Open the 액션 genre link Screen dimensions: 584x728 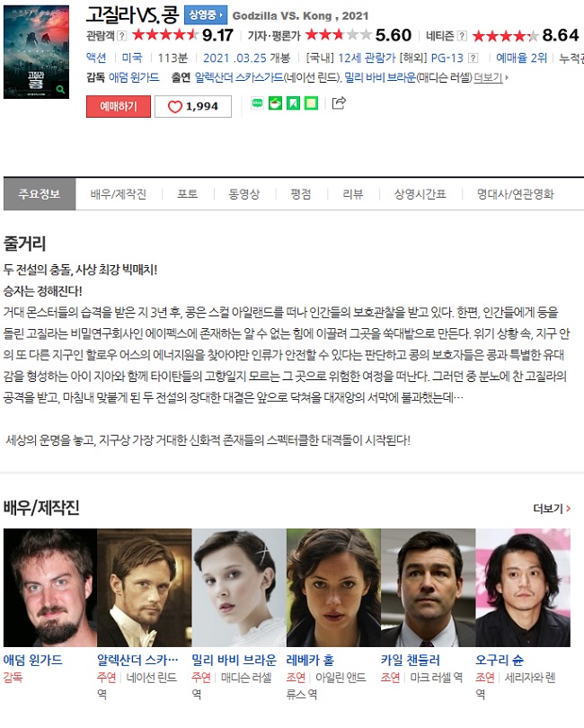click(x=96, y=58)
